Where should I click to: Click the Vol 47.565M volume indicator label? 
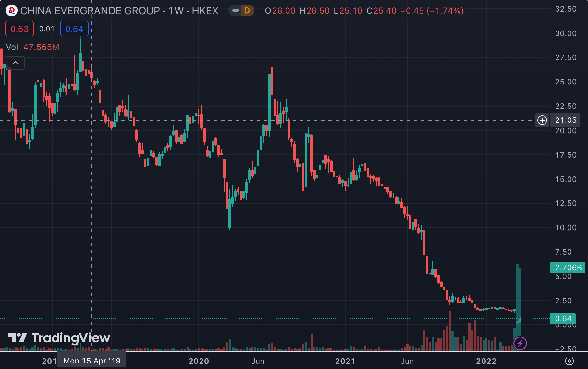(33, 47)
